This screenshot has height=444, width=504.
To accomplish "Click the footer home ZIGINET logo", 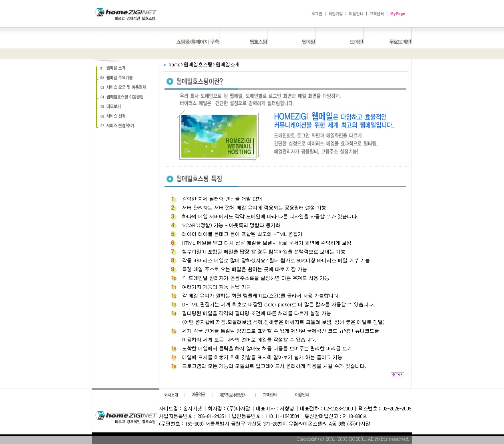I will [126, 418].
